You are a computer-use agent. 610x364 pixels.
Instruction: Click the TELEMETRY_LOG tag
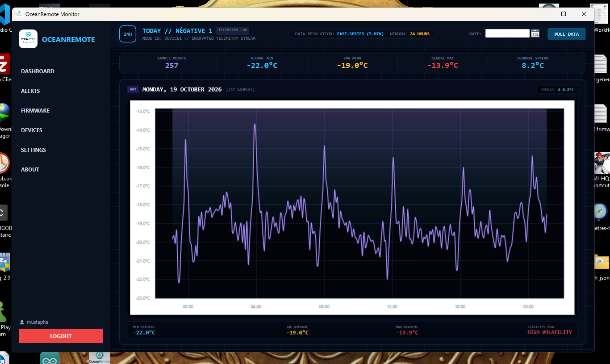point(233,30)
